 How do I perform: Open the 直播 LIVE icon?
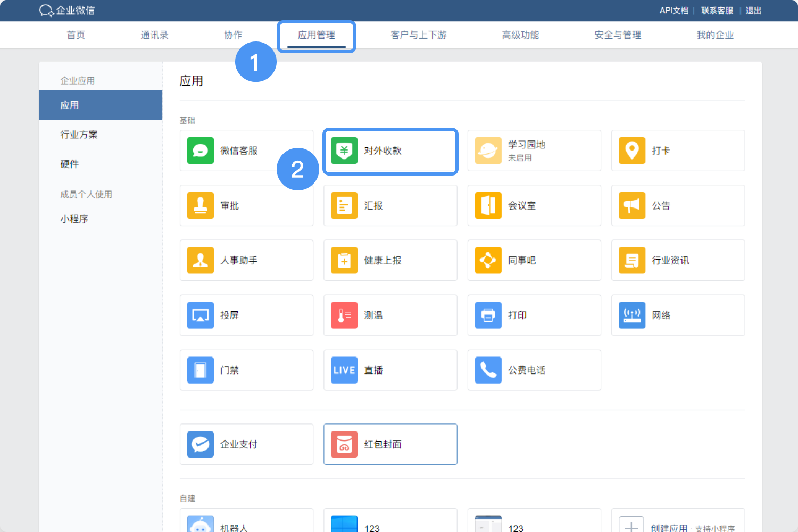point(344,370)
